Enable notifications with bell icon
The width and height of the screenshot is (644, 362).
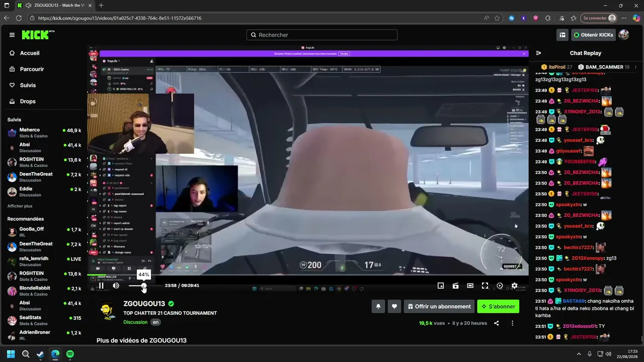click(x=378, y=306)
